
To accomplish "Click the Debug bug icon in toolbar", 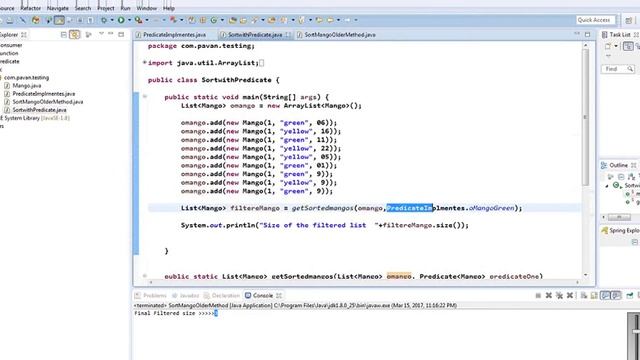I will tap(104, 20).
